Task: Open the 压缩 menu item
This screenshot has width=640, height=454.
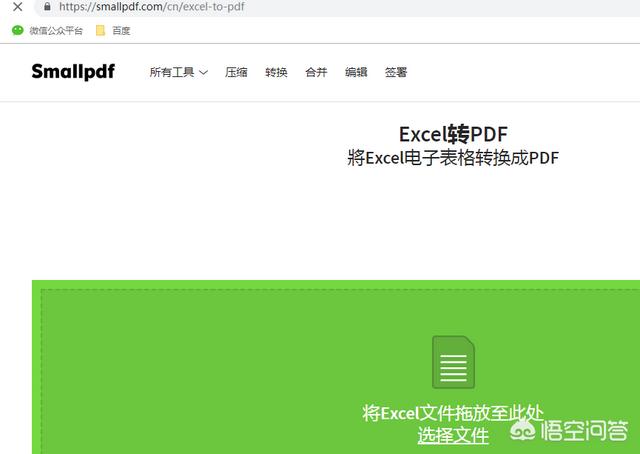Action: [x=236, y=72]
